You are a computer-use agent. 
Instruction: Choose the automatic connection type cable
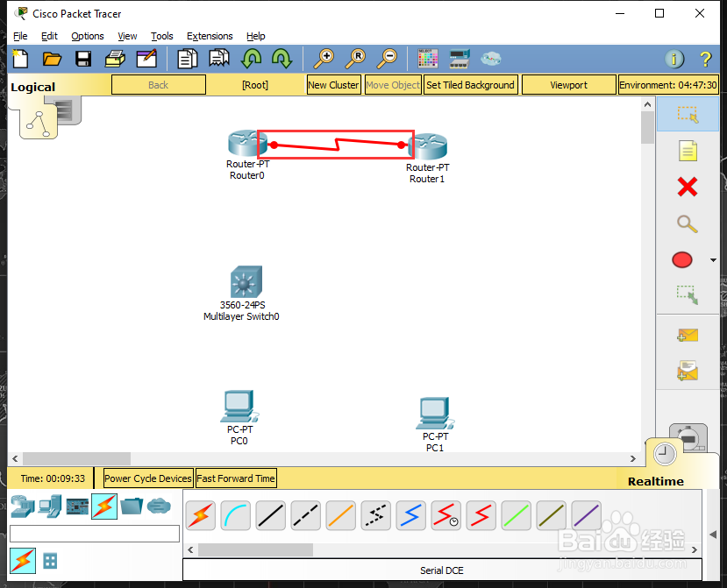tap(200, 515)
